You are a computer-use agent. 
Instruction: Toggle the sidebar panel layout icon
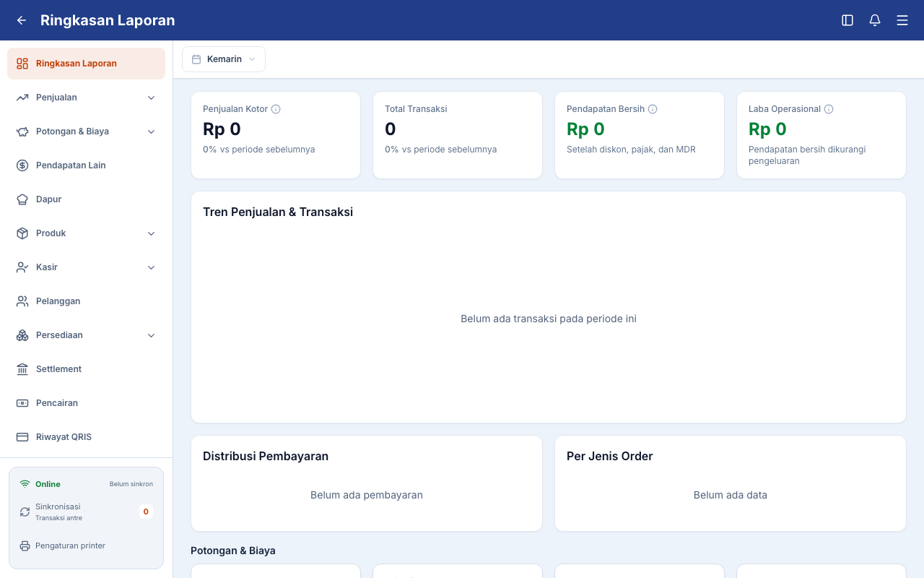[847, 20]
